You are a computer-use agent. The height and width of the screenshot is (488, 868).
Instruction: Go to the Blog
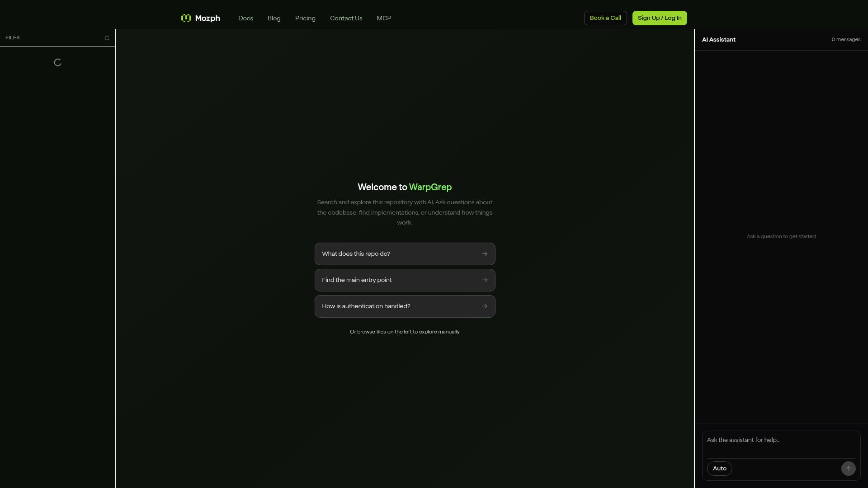pyautogui.click(x=274, y=18)
